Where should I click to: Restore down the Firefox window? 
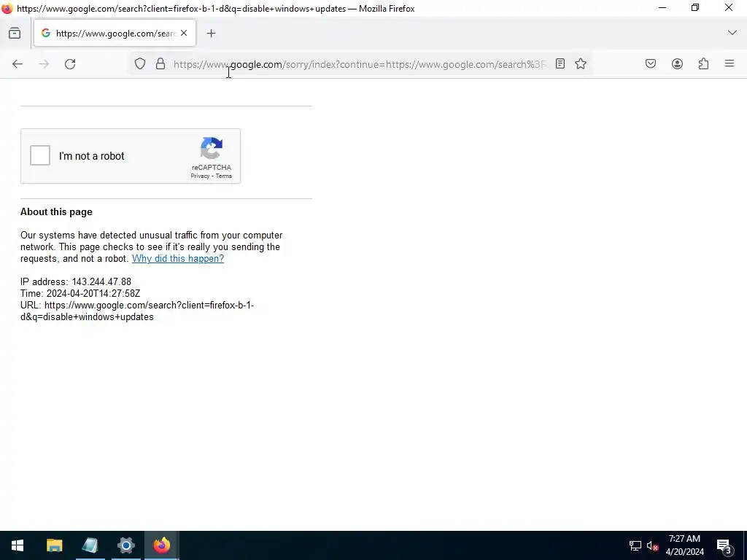pos(695,8)
